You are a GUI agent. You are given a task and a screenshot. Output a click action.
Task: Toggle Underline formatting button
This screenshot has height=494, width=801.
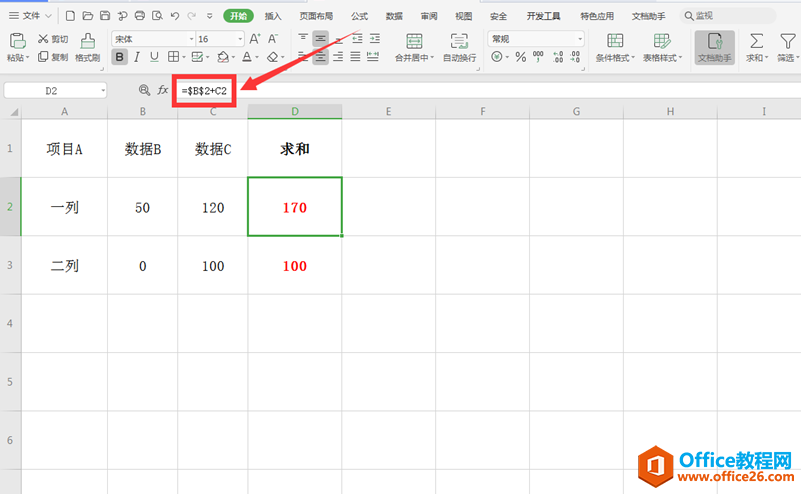point(155,58)
